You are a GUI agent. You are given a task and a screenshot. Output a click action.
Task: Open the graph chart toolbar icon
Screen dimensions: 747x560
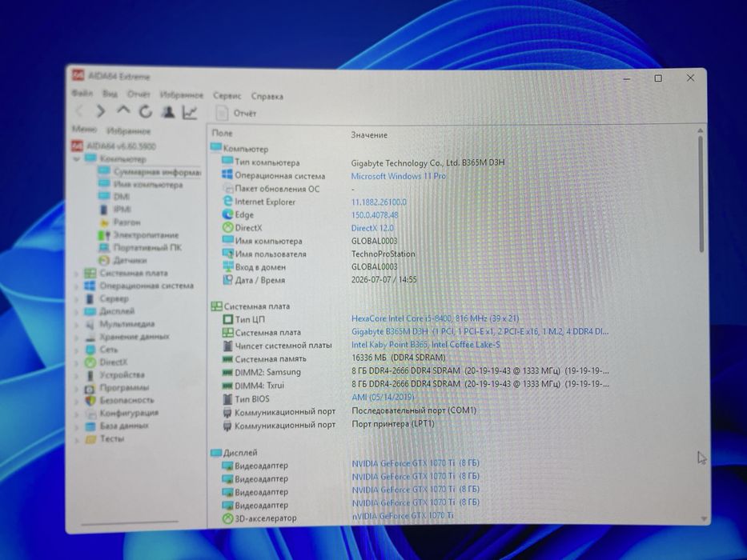click(x=190, y=112)
